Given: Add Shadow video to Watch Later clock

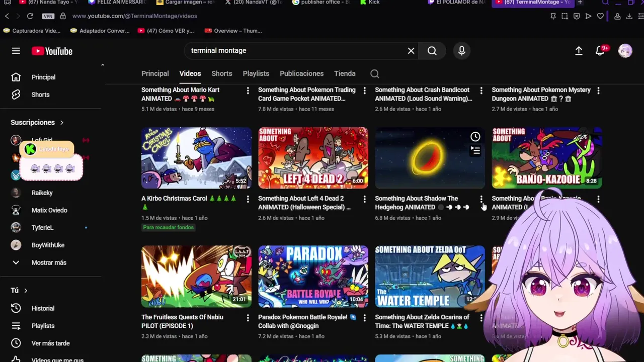Looking at the screenshot, I should coord(475,137).
